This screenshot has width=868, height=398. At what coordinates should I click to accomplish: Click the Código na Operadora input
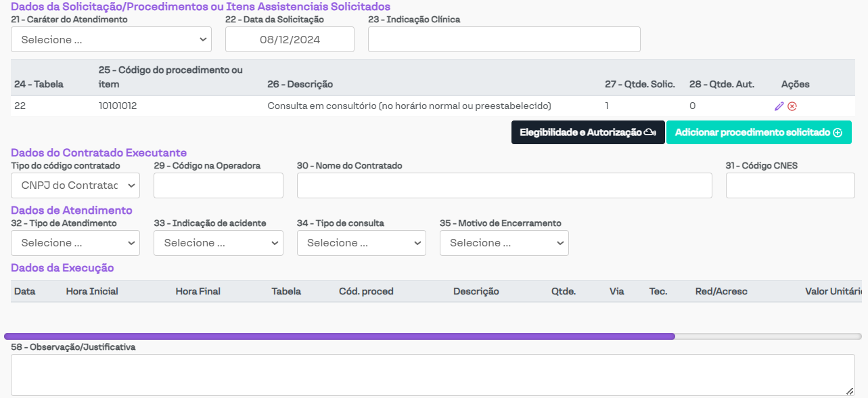tap(218, 185)
